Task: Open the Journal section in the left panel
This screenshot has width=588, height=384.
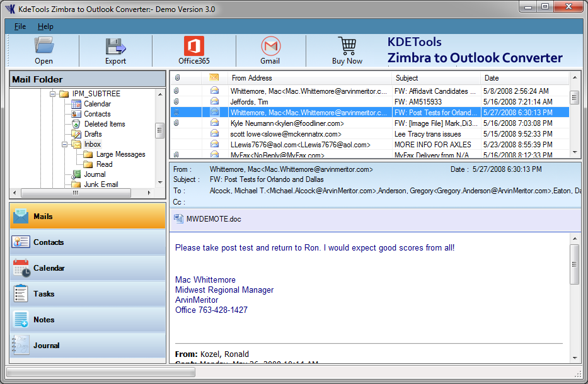Action: pyautogui.click(x=46, y=346)
